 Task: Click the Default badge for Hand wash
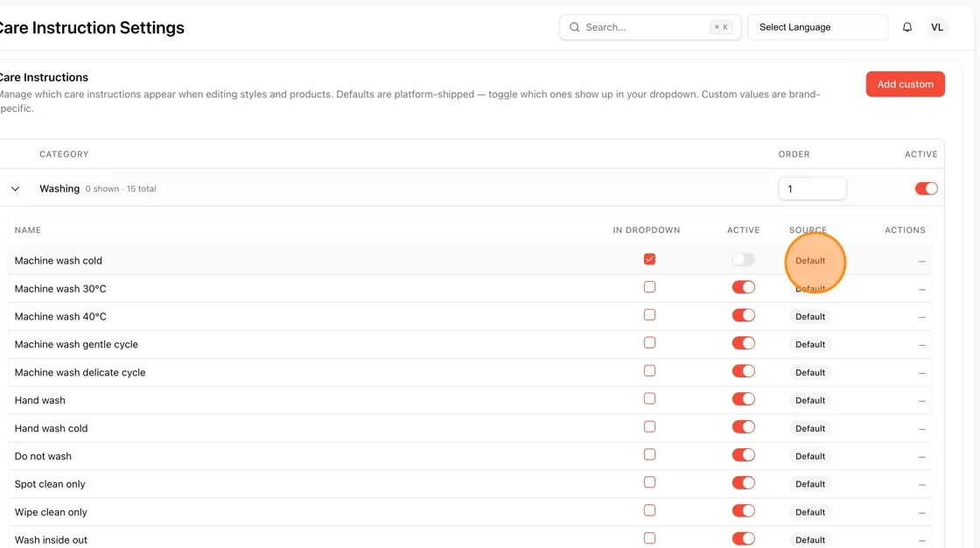tap(810, 400)
